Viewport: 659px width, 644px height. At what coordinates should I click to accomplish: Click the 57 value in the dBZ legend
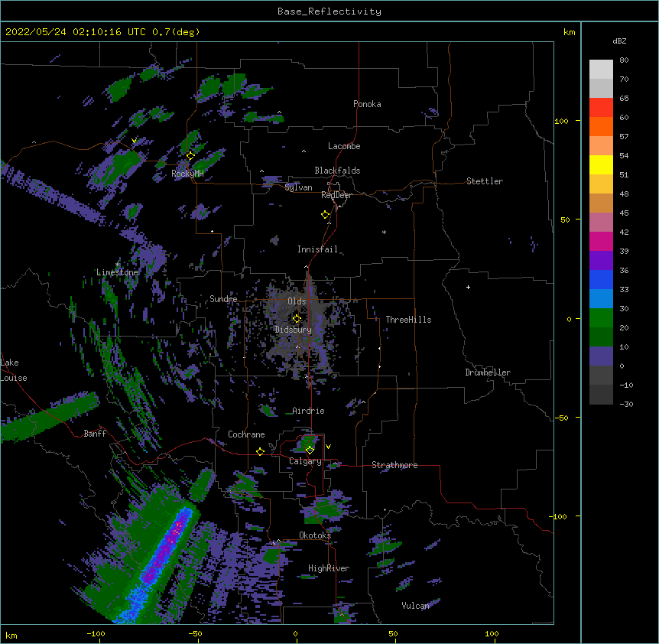624,137
